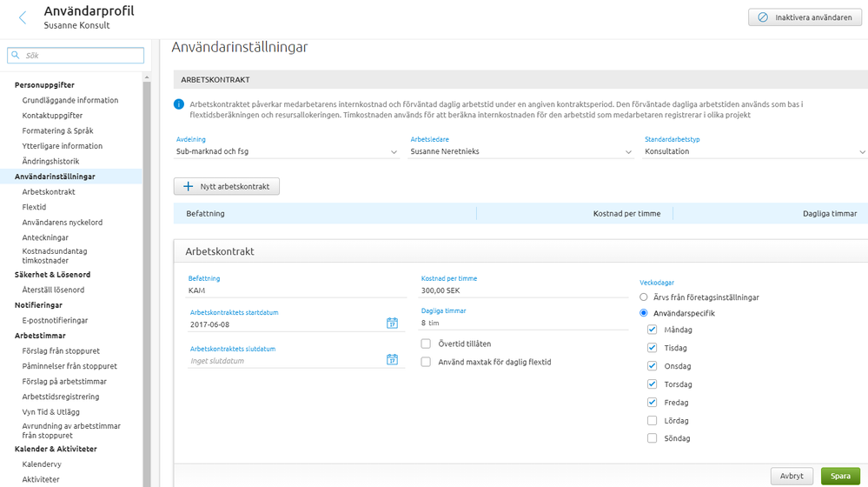Open the Arbetsledare dropdown
Screen dimensions: 868x487
(x=628, y=152)
